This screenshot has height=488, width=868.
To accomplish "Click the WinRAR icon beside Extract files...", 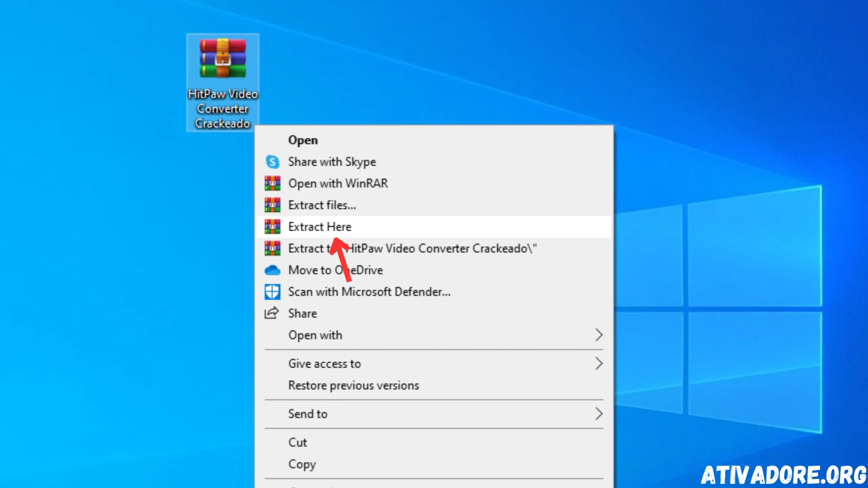I will pos(272,205).
